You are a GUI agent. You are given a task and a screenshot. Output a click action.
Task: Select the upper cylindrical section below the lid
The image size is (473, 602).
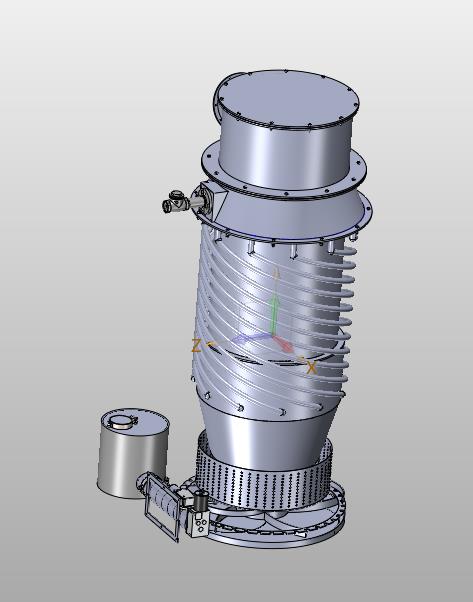285,154
